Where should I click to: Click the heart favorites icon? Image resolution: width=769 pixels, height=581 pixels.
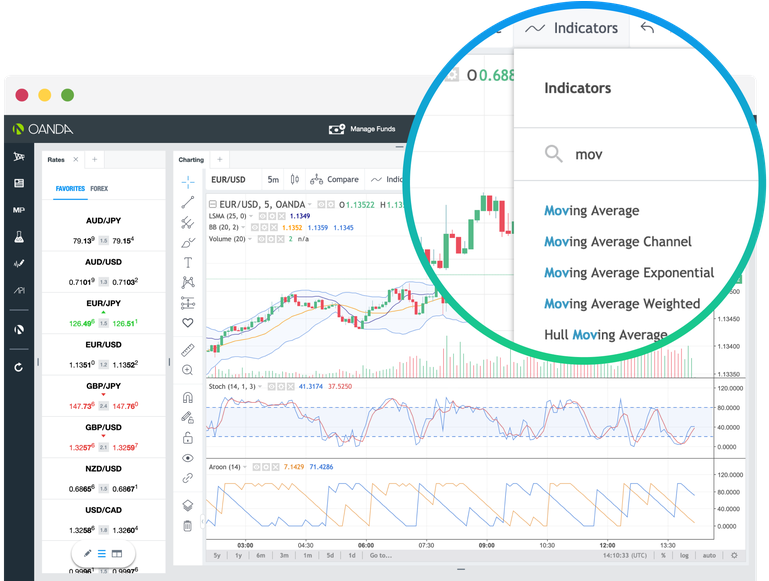tap(188, 323)
